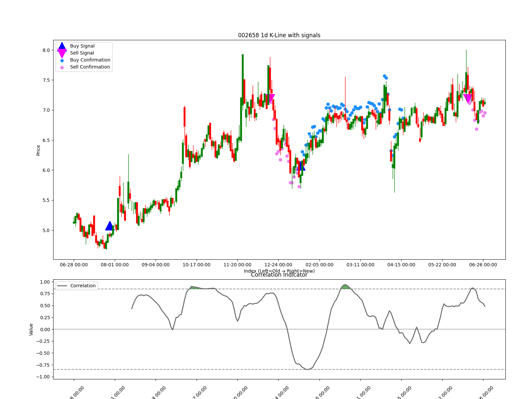Click the 5.0 price tick label
This screenshot has width=532, height=399.
point(46,230)
